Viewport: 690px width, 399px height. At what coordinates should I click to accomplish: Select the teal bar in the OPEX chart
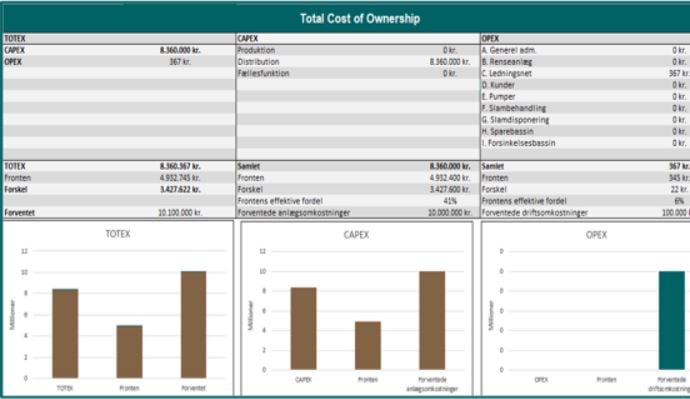pyautogui.click(x=672, y=320)
